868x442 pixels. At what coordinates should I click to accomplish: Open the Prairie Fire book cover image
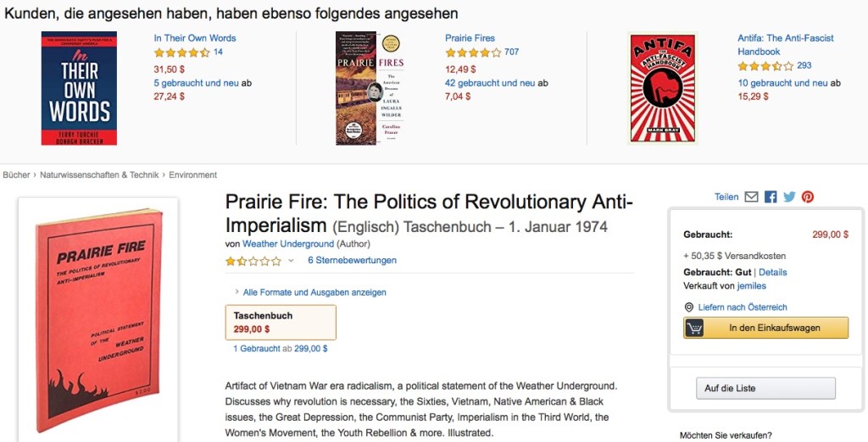[x=98, y=319]
